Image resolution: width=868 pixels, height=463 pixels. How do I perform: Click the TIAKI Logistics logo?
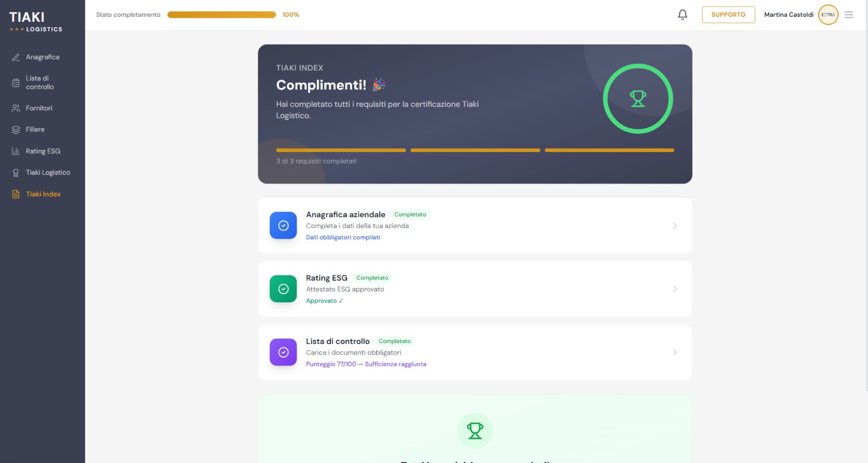click(36, 22)
